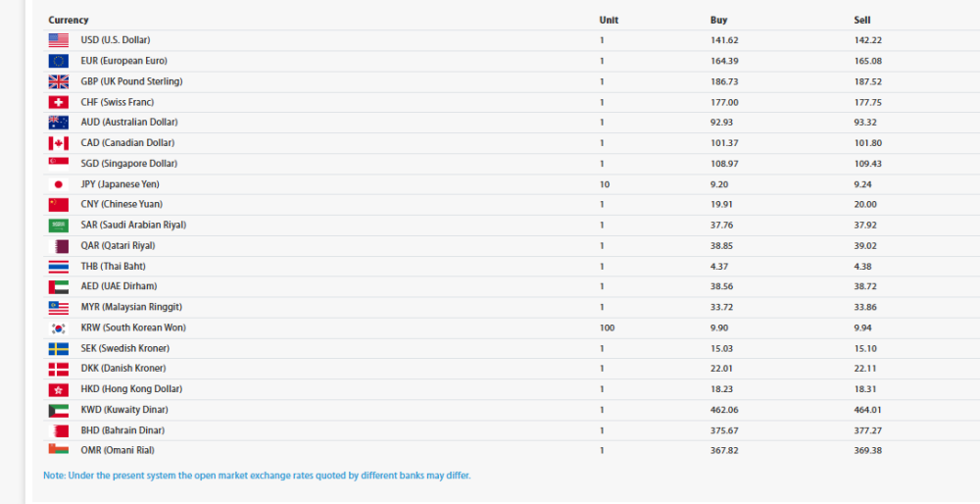Screen dimensions: 980x504
Task: Click the Omani Rial flag icon
Action: click(58, 449)
